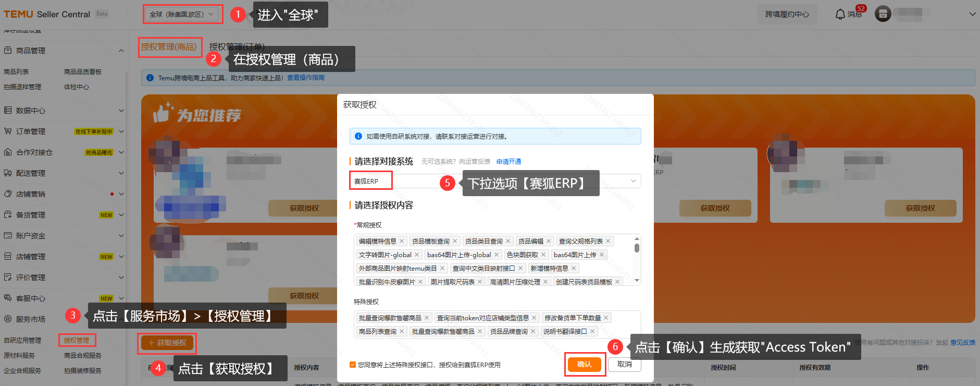Remove the 查询父规格列表 tag
Screen dimensions: 980x386
point(608,241)
